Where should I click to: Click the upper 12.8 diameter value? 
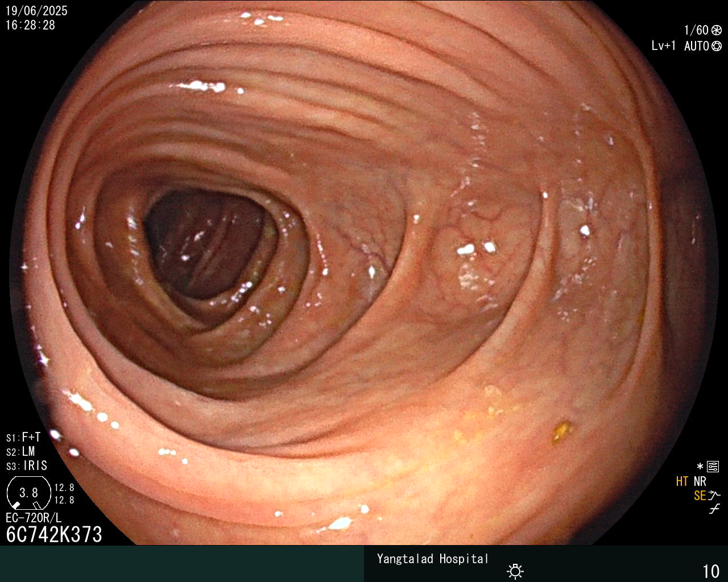[64, 488]
